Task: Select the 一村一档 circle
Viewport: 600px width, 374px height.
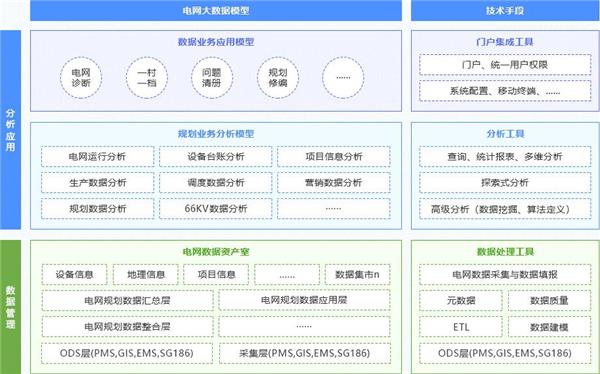Action: pos(147,78)
